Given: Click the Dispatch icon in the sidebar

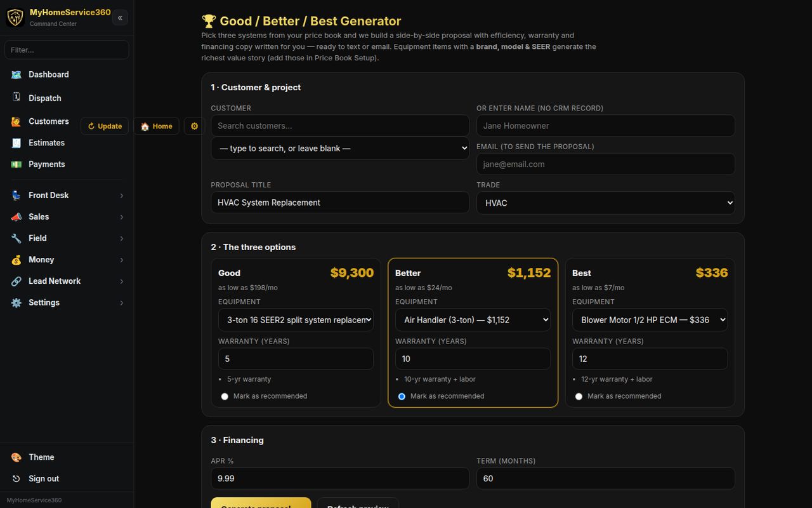Looking at the screenshot, I should 16,97.
